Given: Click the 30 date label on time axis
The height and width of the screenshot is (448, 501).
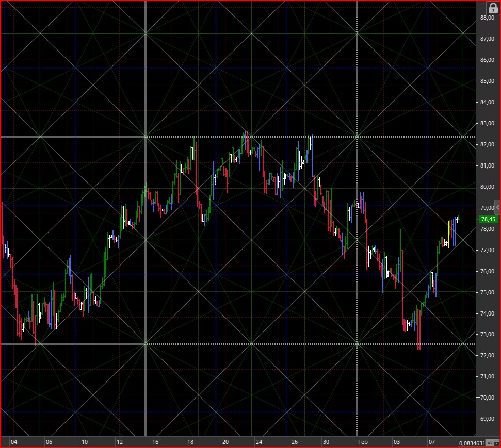Looking at the screenshot, I should (326, 442).
